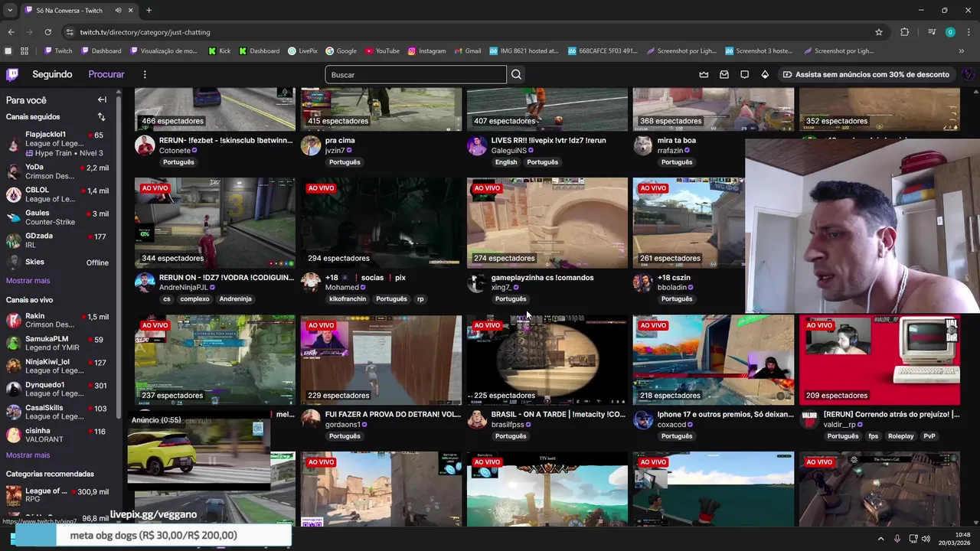This screenshot has width=980, height=551.
Task: Select Roleplay tag under valdir__rp
Action: [900, 436]
